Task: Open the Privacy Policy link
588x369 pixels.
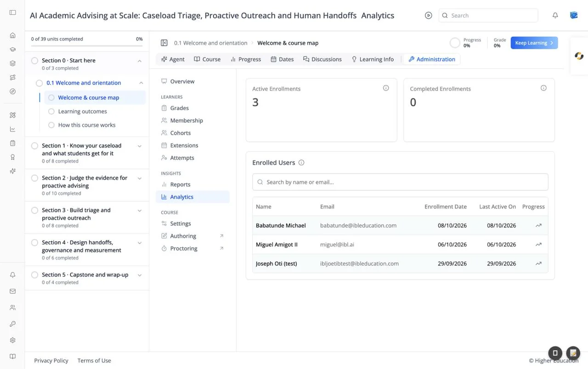Action: [x=51, y=361]
